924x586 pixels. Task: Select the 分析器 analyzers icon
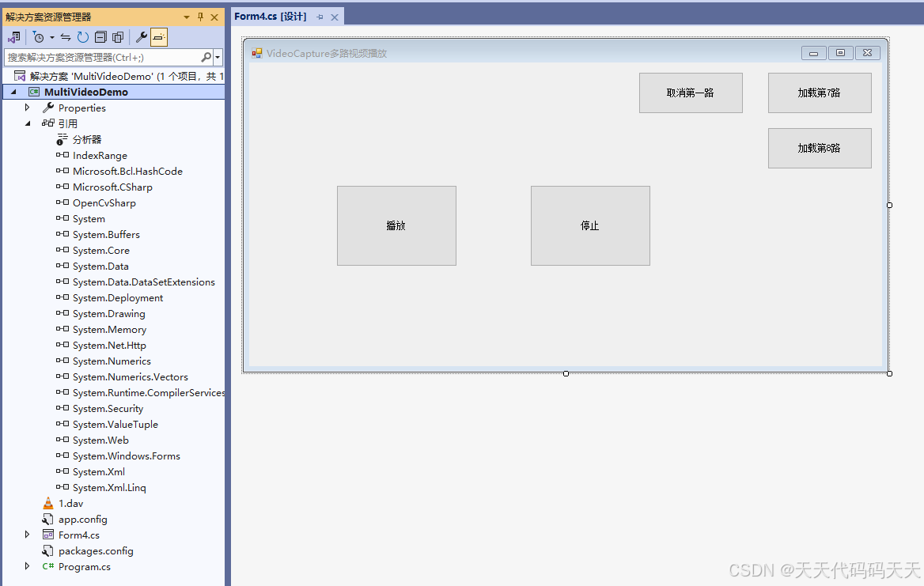click(x=62, y=139)
